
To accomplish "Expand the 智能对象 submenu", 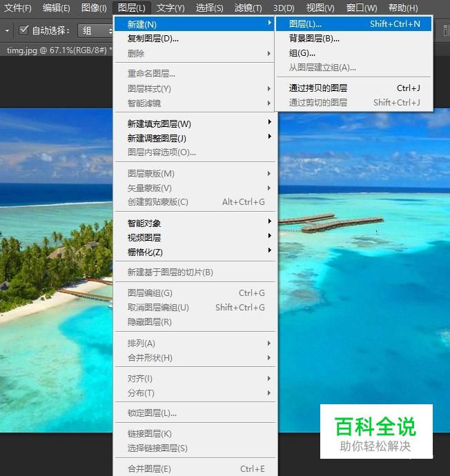I will click(195, 223).
